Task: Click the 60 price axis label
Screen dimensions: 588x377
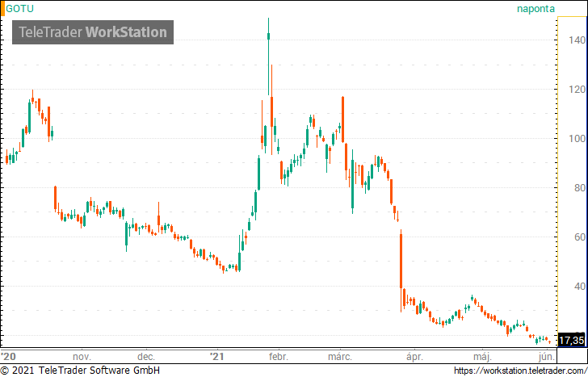Action: click(x=579, y=237)
